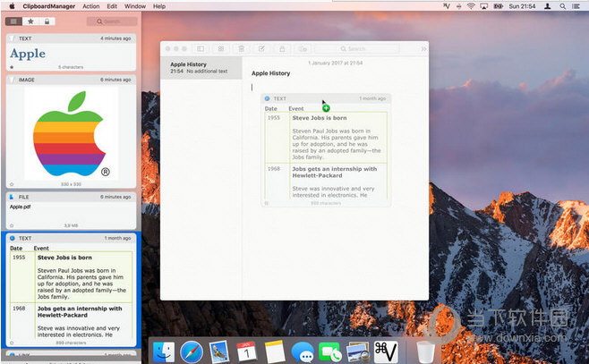Open Wi-Fi status menu
Viewport: 589px width, 364px height.
coord(471,6)
